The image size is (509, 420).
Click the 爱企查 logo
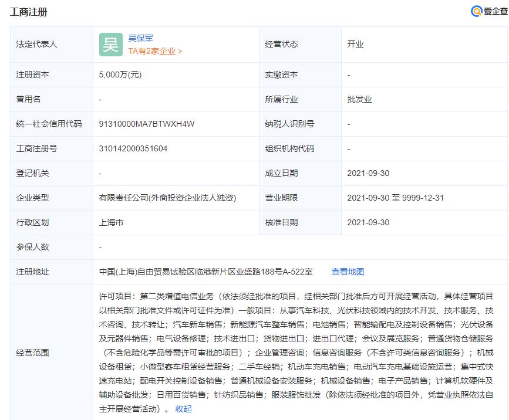(488, 11)
